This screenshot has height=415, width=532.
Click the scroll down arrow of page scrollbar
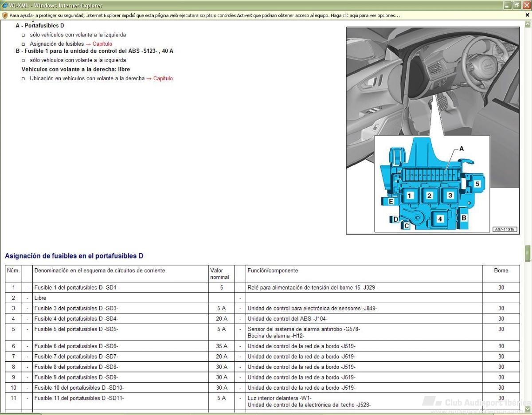tap(528, 408)
